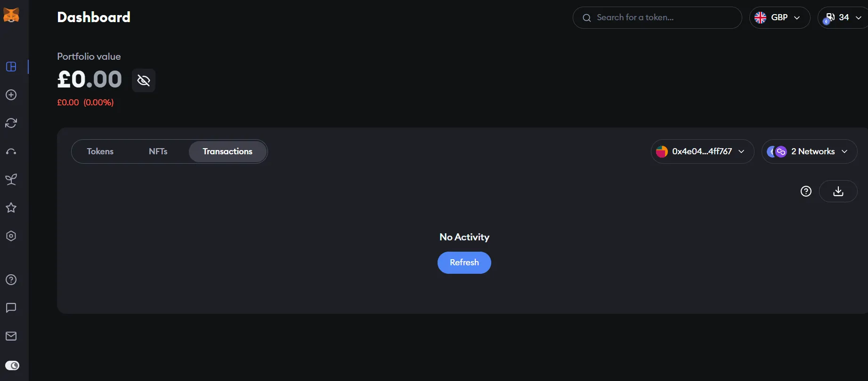Open the Swap arrows sidebar icon
The width and height of the screenshot is (868, 381).
(11, 123)
